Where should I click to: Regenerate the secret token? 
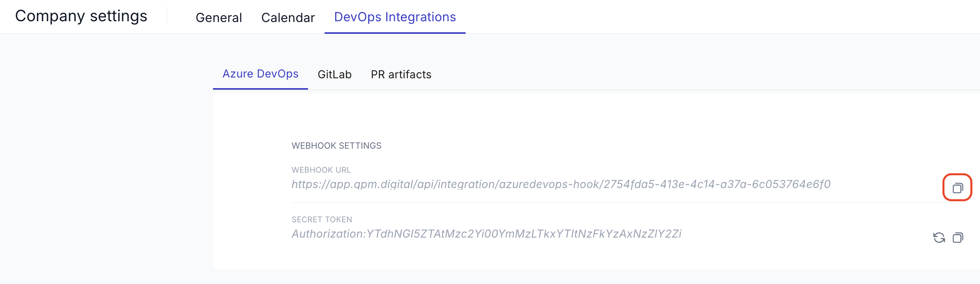(x=939, y=238)
